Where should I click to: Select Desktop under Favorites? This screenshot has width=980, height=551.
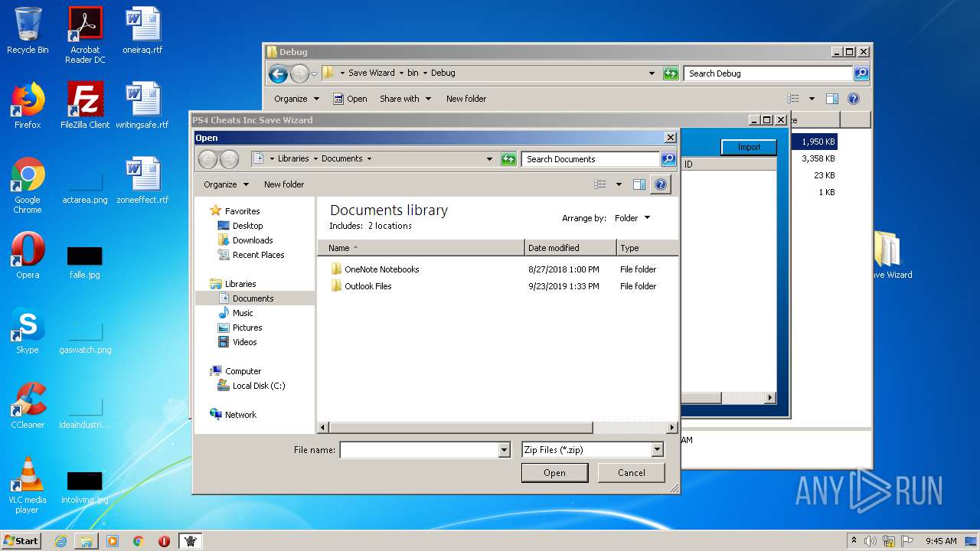[247, 226]
